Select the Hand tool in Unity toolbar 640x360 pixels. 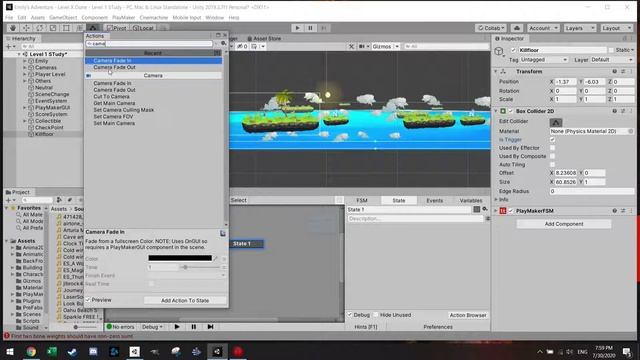coord(13,28)
